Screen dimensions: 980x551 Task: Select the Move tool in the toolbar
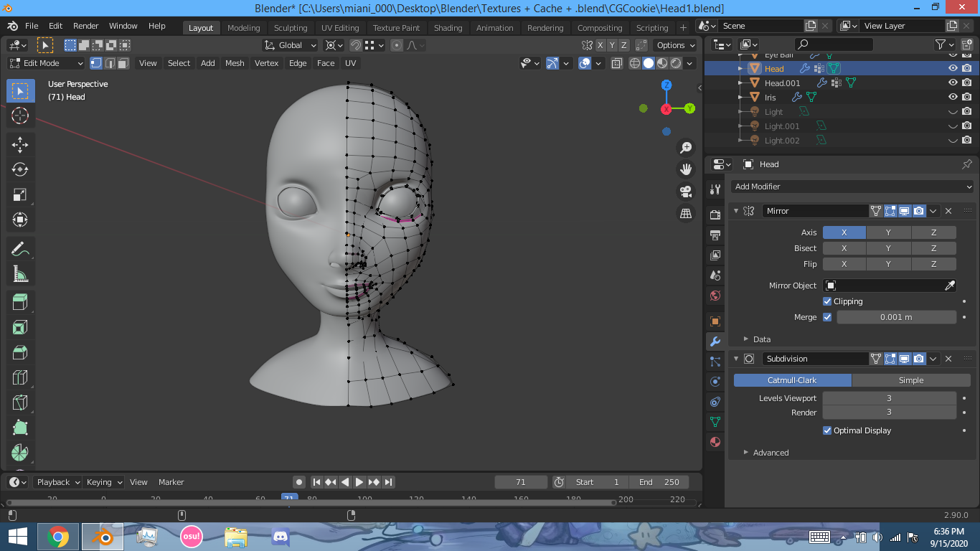[20, 144]
